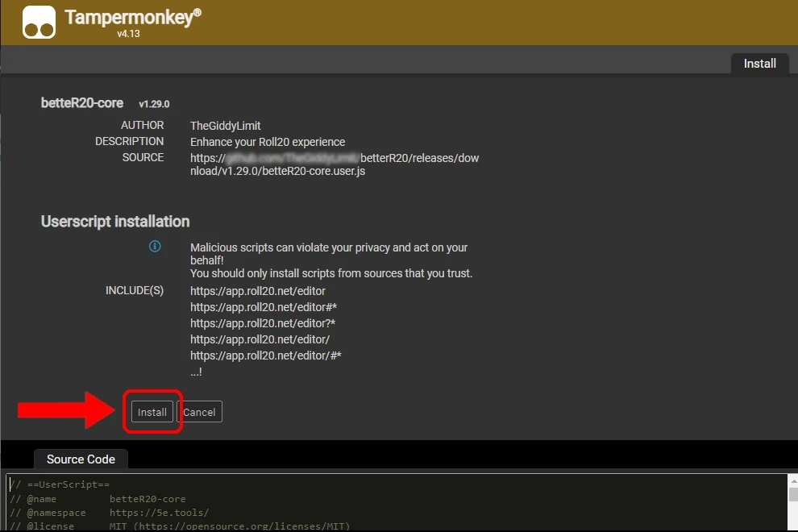
Task: Click the SOURCE field label
Action: pos(143,158)
